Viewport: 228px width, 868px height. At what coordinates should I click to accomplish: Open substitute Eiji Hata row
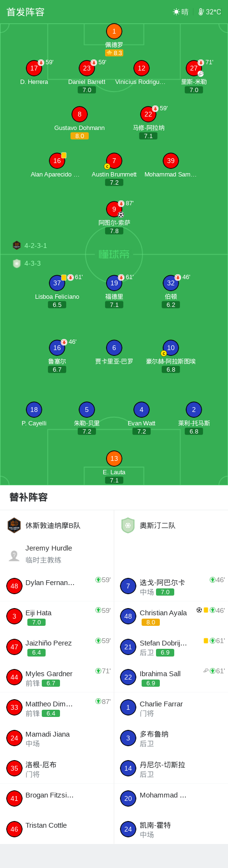click(x=57, y=617)
